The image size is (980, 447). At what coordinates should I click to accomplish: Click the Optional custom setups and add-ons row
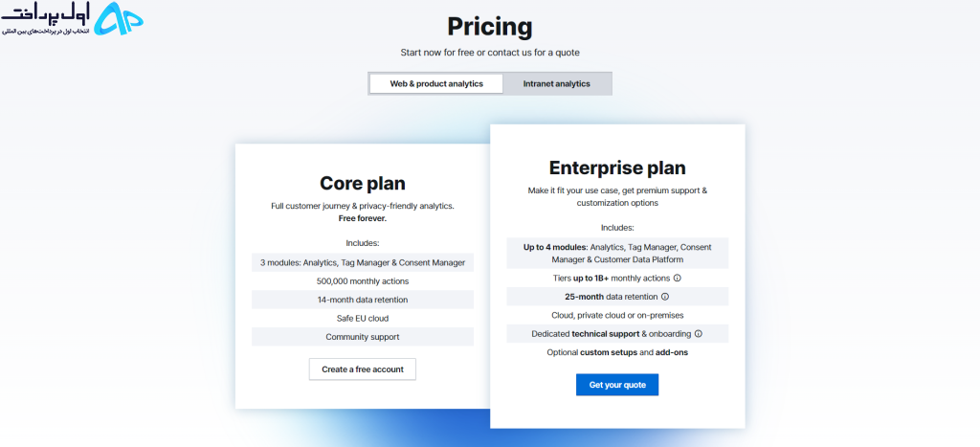coord(617,352)
